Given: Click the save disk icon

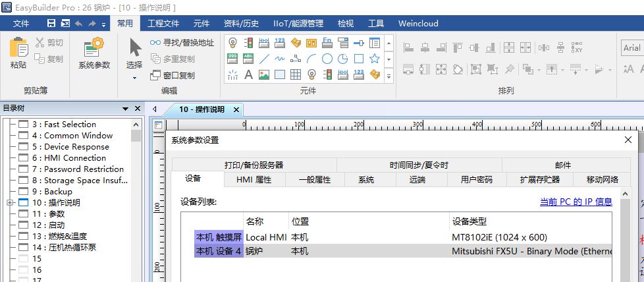Looking at the screenshot, I should 51,24.
